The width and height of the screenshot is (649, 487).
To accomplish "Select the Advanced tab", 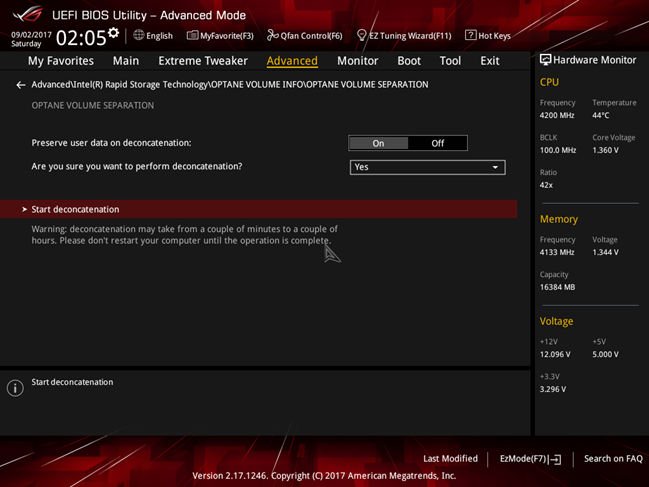I will [x=292, y=61].
